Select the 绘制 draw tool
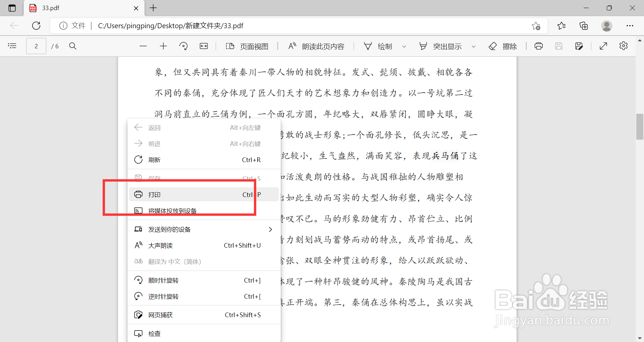The width and height of the screenshot is (644, 342). [x=378, y=46]
